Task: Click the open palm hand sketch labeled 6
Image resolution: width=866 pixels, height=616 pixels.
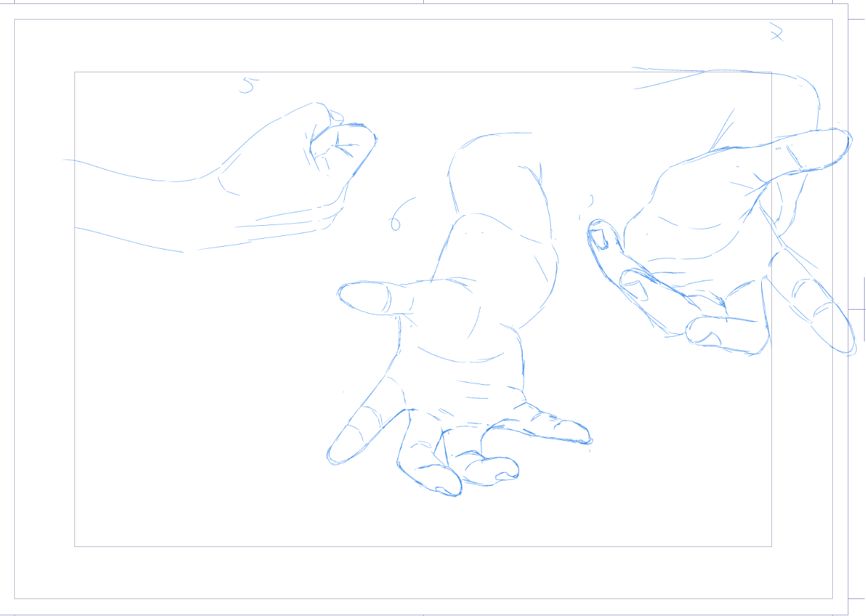Action: (x=460, y=314)
